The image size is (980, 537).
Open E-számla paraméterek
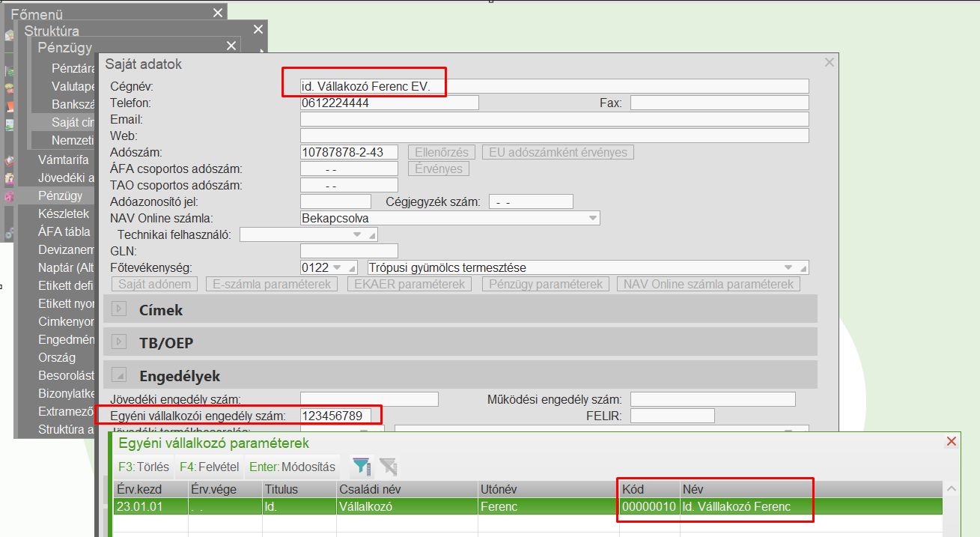point(272,284)
